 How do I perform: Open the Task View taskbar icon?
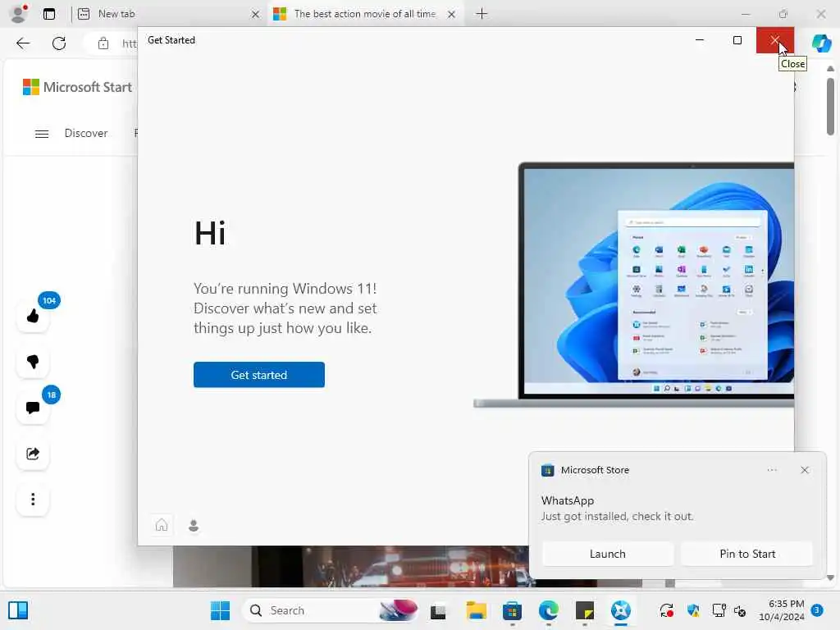[x=438, y=610]
